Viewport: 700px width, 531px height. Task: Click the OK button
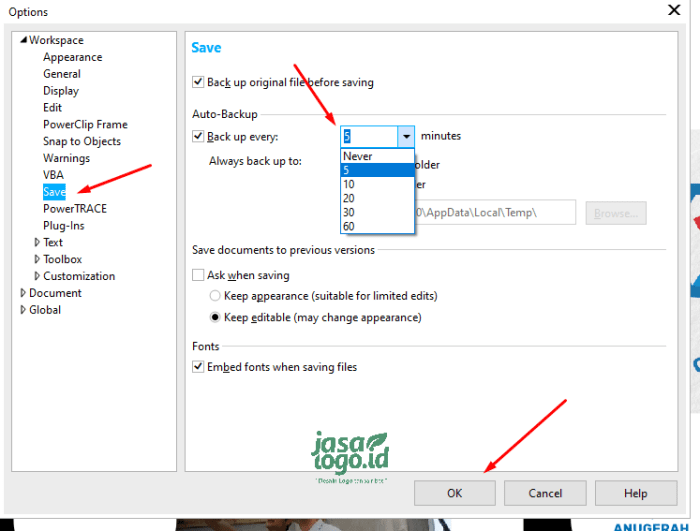pyautogui.click(x=455, y=493)
